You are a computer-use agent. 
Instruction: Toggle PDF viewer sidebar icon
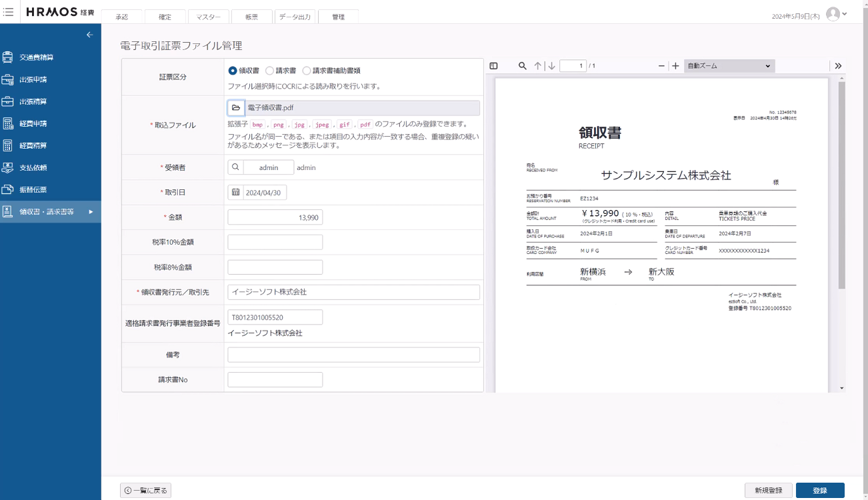494,66
